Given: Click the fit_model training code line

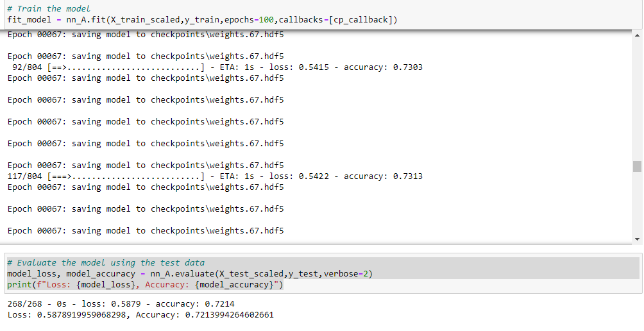Looking at the screenshot, I should 203,20.
